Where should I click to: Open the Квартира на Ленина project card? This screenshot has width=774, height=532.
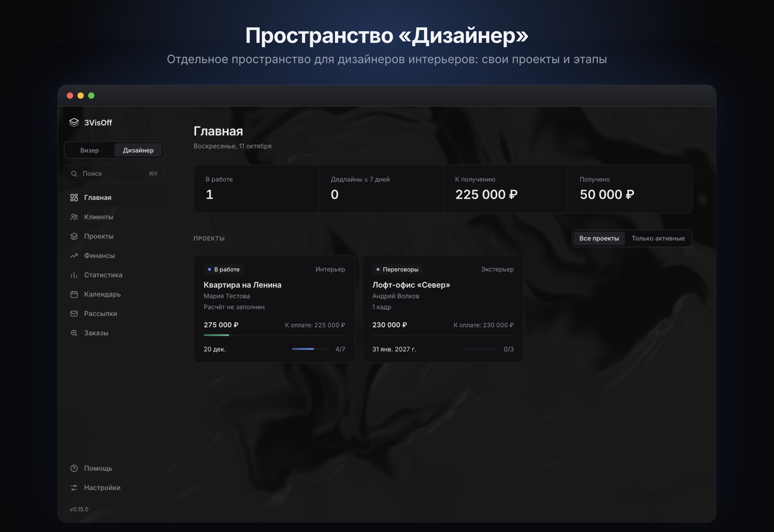click(x=274, y=309)
